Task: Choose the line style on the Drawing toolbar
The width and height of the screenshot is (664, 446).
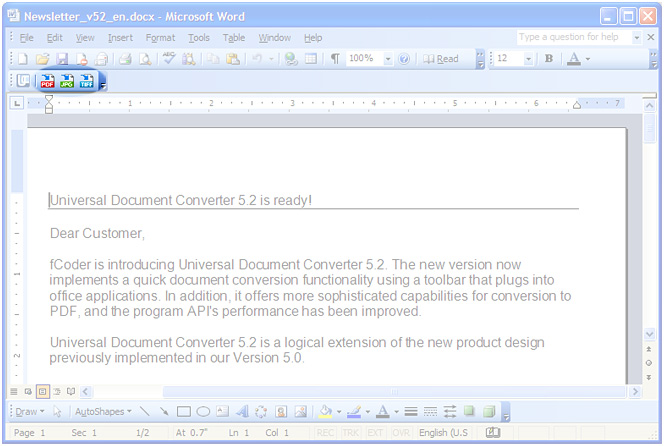Action: (x=411, y=411)
